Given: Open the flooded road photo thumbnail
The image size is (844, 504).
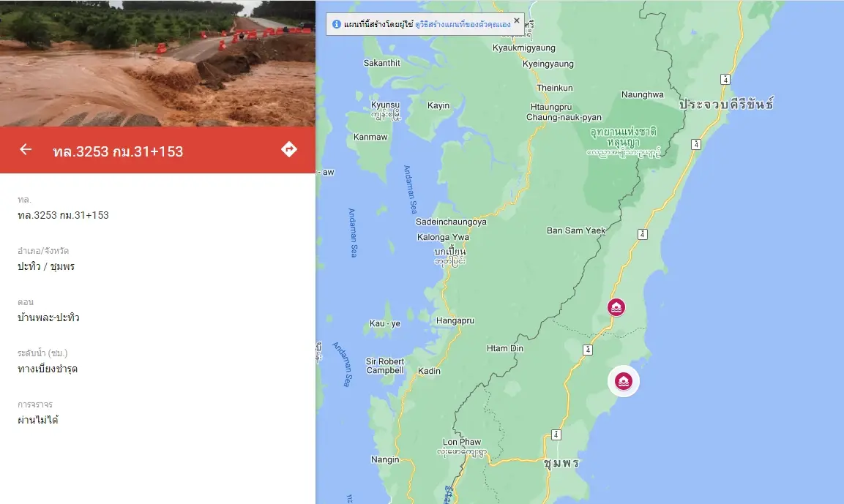Looking at the screenshot, I should (157, 64).
